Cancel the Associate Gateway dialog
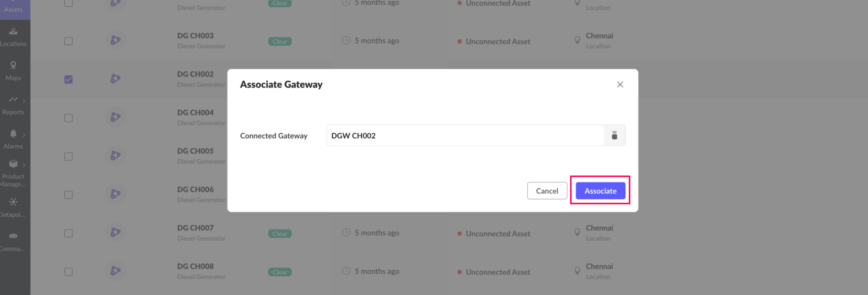868x295 pixels. (x=547, y=191)
